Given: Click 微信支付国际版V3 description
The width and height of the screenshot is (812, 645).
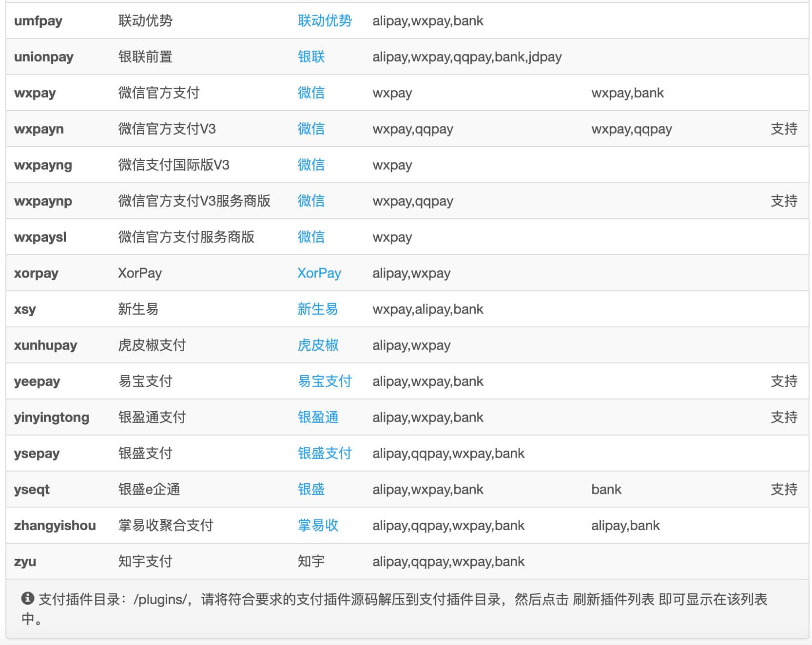Looking at the screenshot, I should (x=174, y=165).
